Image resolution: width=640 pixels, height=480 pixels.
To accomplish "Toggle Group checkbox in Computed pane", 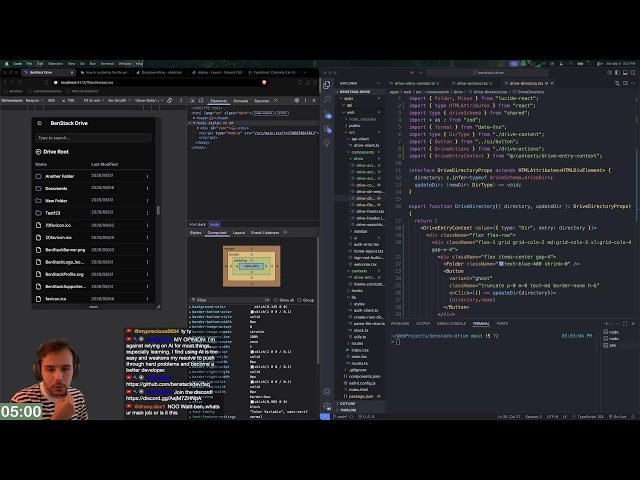I will [300, 300].
